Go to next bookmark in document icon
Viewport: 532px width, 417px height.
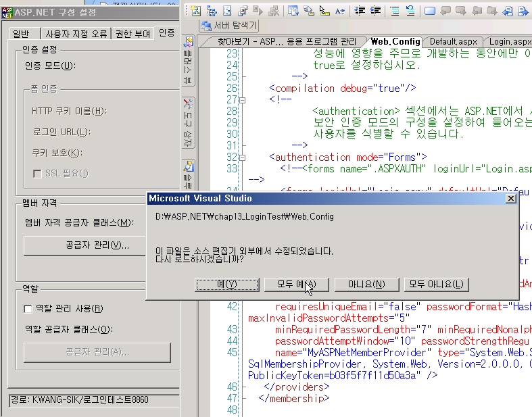pyautogui.click(x=523, y=11)
